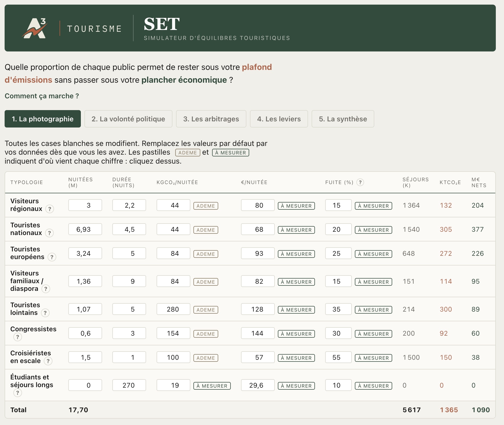Edit €/nuitée field for Visiteurs familiaux / diaspora

(x=258, y=281)
